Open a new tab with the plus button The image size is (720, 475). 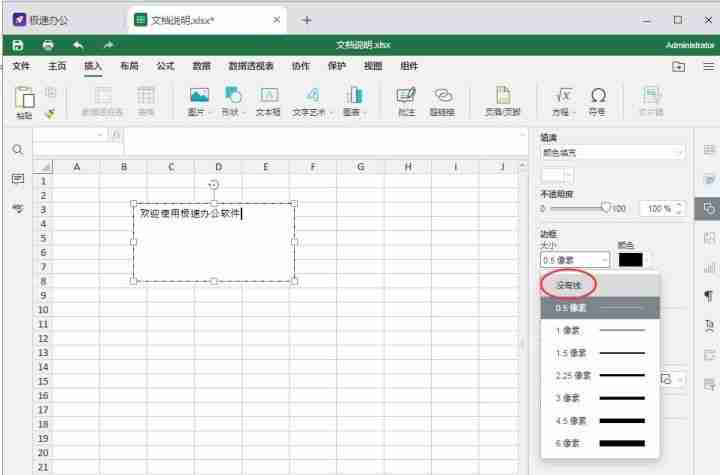click(x=307, y=20)
